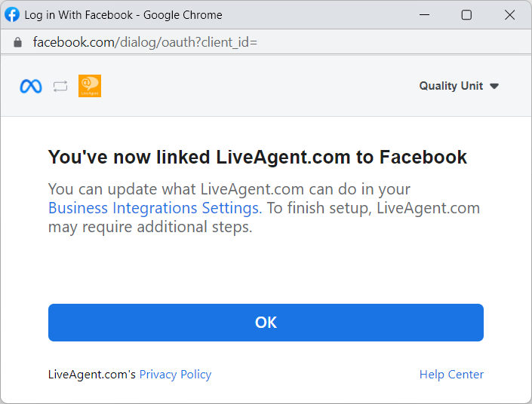Minimize the Log in With Facebook window
Viewport: 532px width, 404px height.
[x=426, y=15]
